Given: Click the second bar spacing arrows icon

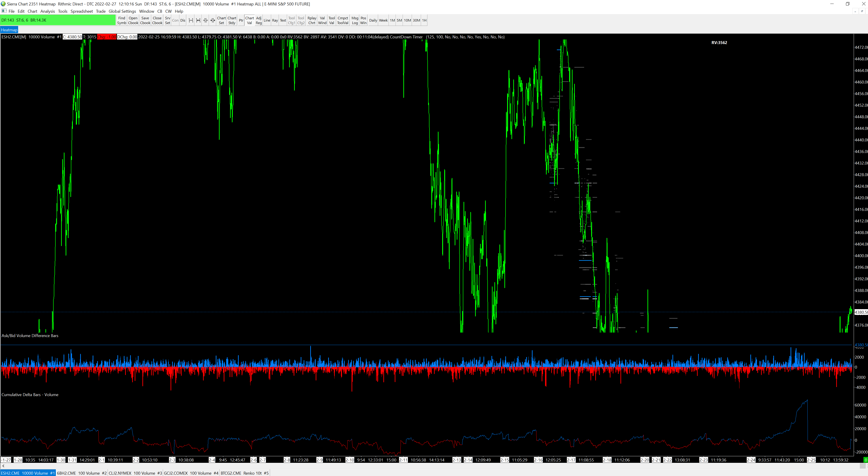Looking at the screenshot, I should click(198, 20).
